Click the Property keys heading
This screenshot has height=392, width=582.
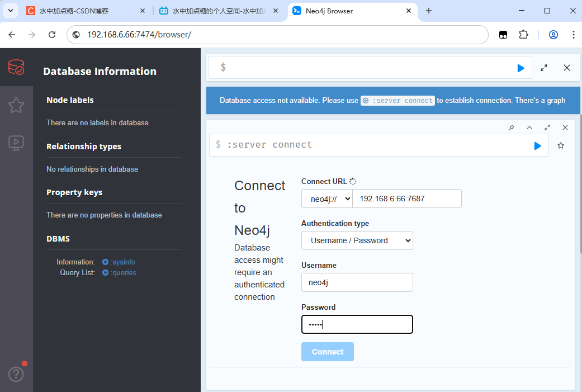coord(74,193)
